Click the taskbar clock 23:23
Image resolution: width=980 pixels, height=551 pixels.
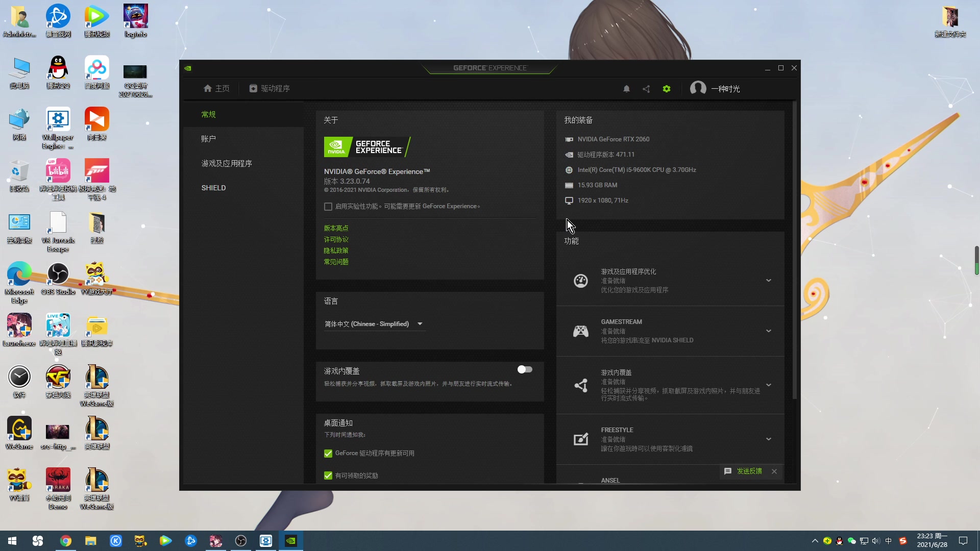pos(932,540)
